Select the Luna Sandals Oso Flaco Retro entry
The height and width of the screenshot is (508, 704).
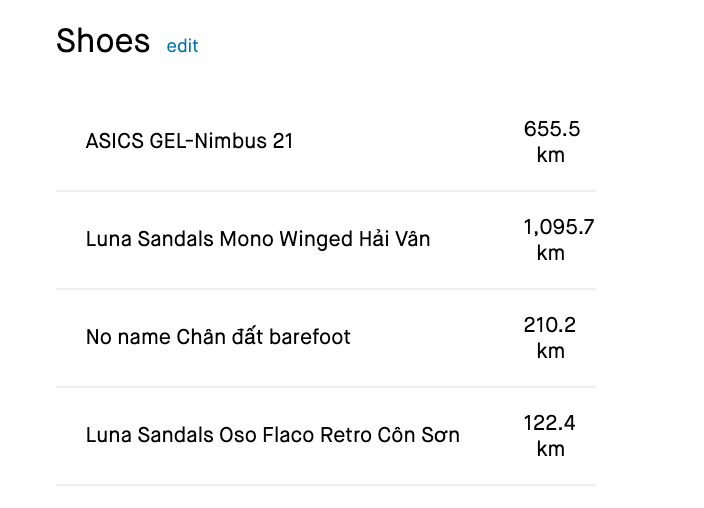point(272,435)
